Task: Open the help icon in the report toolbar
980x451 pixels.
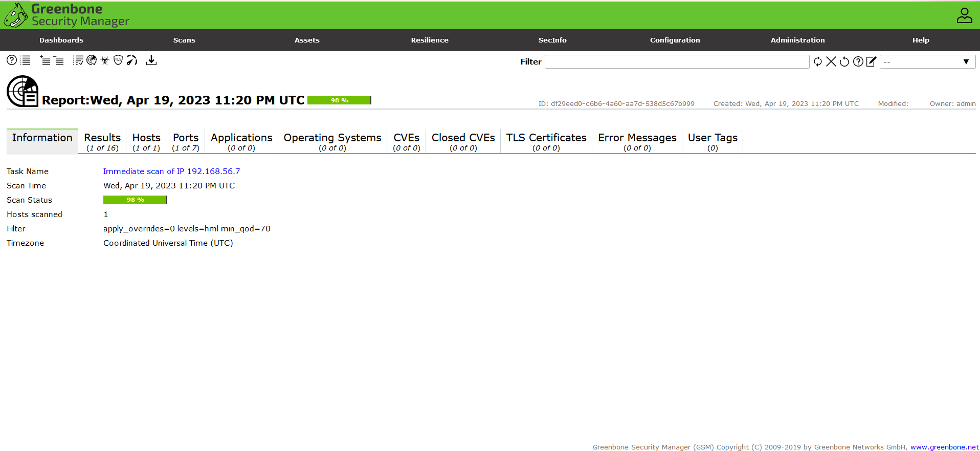Action: coord(12,60)
